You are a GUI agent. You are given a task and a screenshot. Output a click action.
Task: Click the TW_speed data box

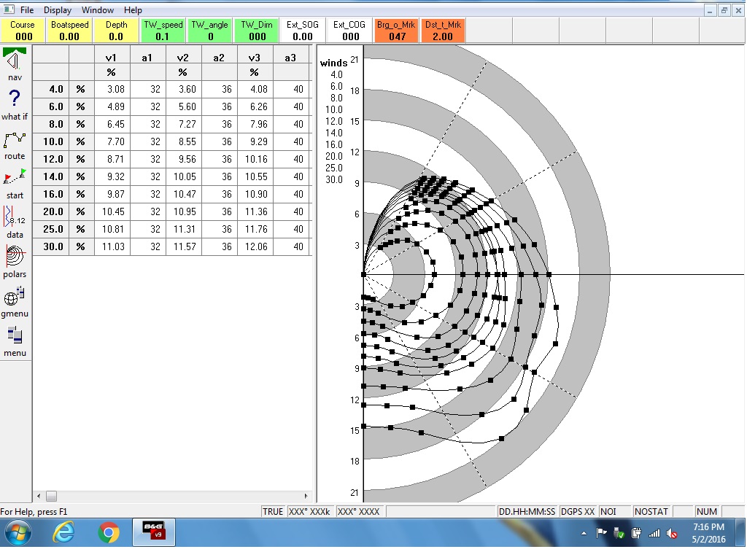click(x=162, y=31)
